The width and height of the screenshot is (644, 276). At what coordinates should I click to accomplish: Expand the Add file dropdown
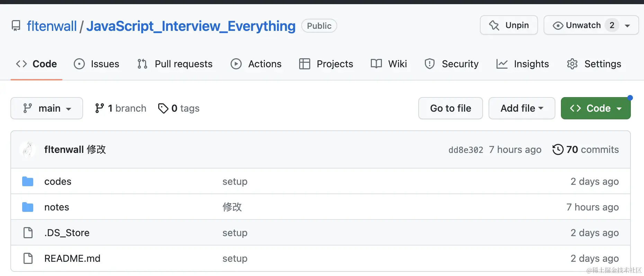point(521,108)
